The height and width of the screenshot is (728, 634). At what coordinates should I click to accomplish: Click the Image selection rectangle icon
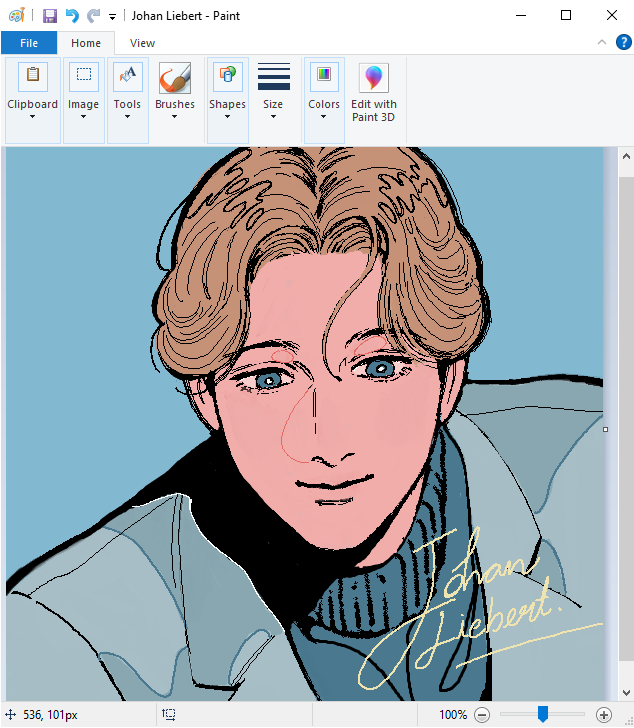click(x=84, y=76)
